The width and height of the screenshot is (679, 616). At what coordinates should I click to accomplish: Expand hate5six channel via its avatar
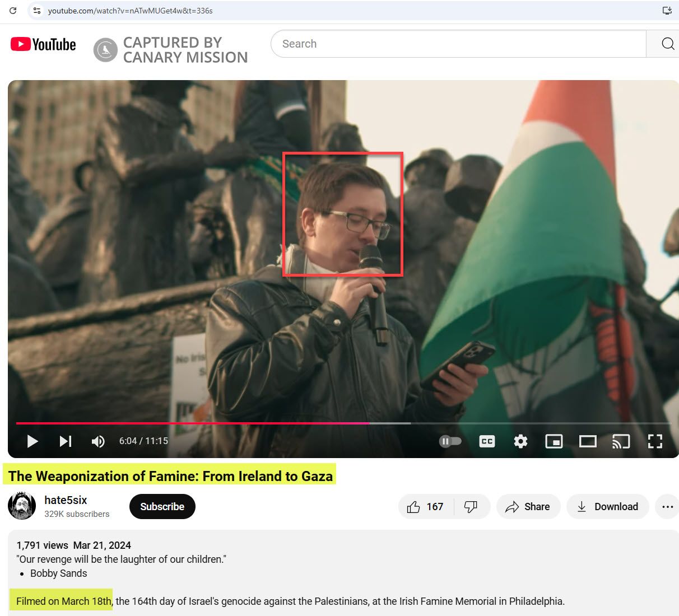coord(21,505)
